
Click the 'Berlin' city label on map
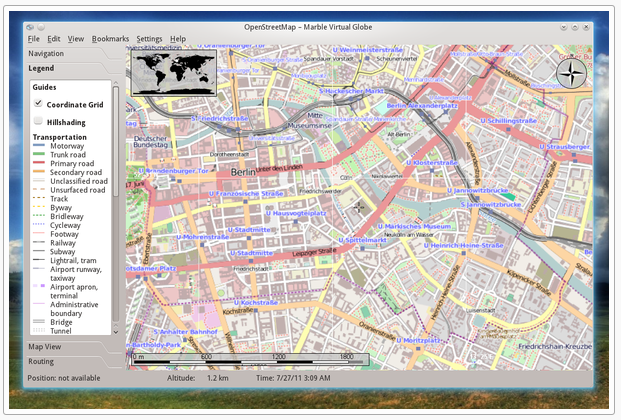[243, 172]
